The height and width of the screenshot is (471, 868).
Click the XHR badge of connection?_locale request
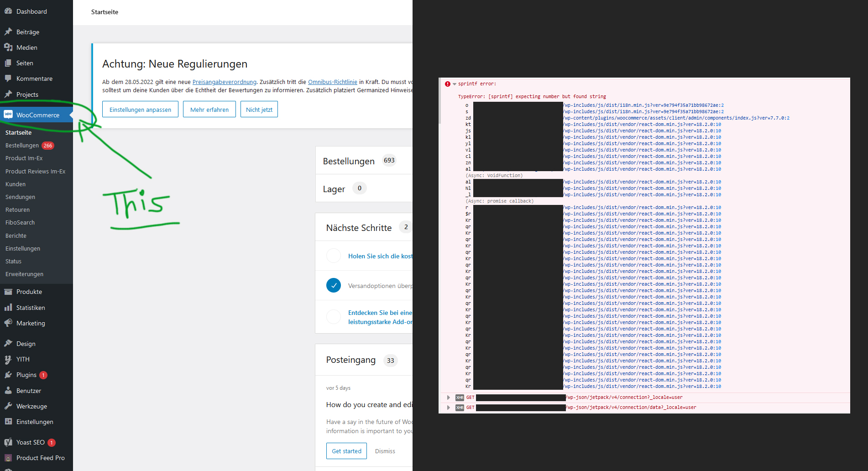460,398
